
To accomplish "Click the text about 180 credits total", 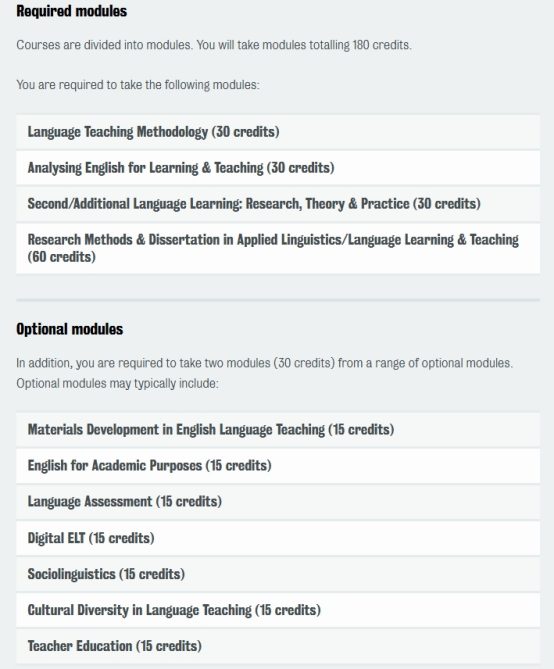I will click(214, 45).
